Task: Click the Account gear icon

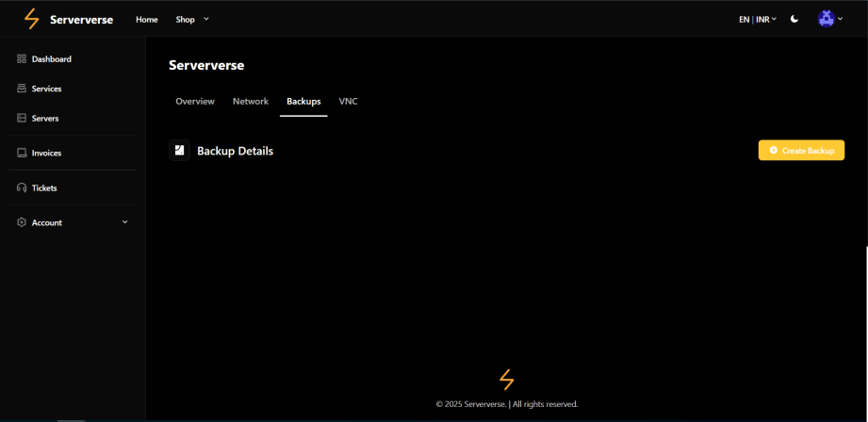Action: click(22, 222)
